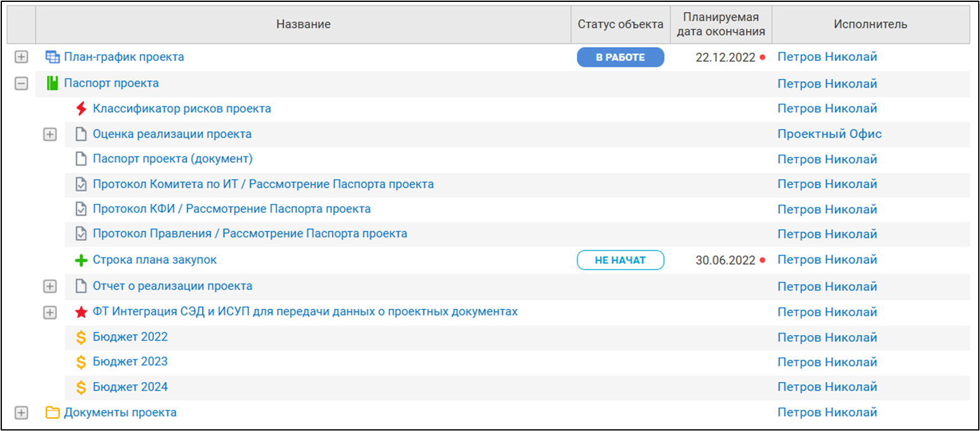
Task: Click the dollar icon next to Бюджет 2024
Action: coord(81,387)
